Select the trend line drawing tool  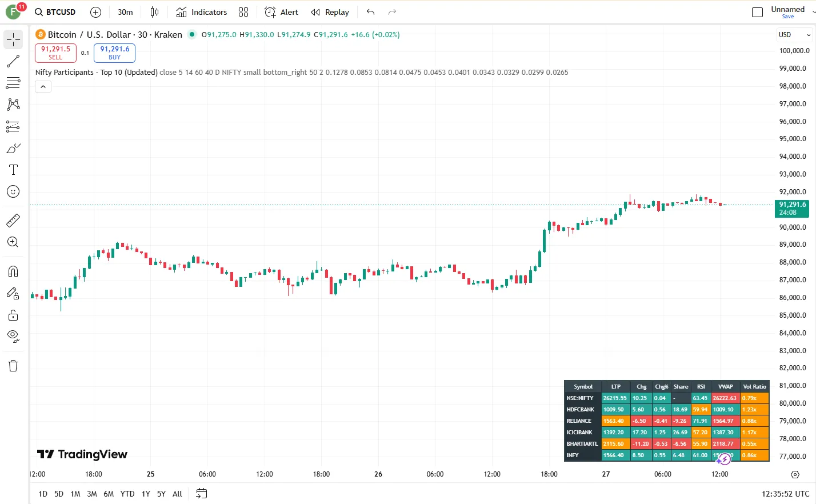(x=13, y=61)
